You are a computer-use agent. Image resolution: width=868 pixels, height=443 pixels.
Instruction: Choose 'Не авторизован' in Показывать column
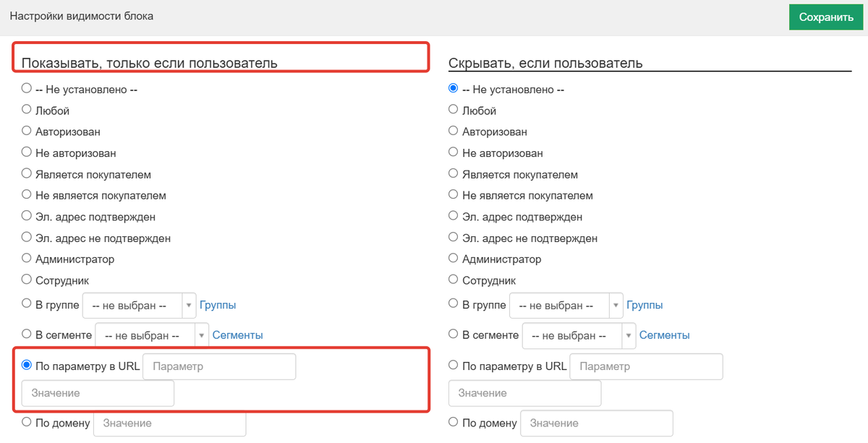[x=27, y=152]
